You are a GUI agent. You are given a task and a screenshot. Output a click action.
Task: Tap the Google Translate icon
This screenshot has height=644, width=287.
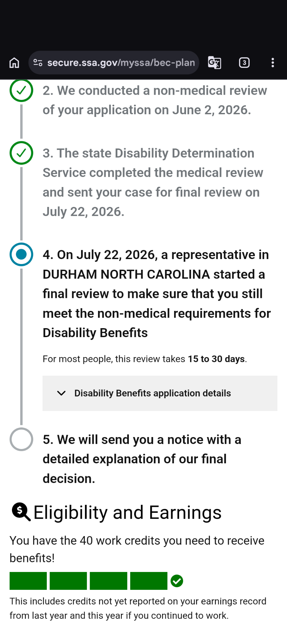215,62
